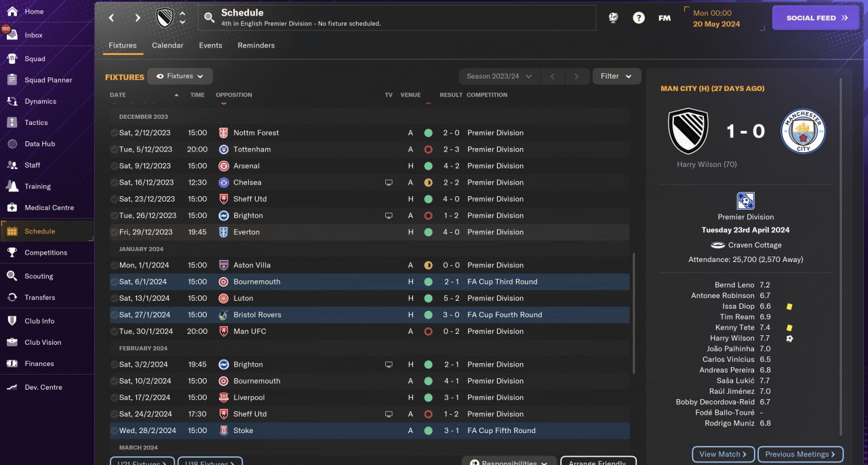Open the Training sidebar icon
The image size is (868, 465).
pos(12,186)
